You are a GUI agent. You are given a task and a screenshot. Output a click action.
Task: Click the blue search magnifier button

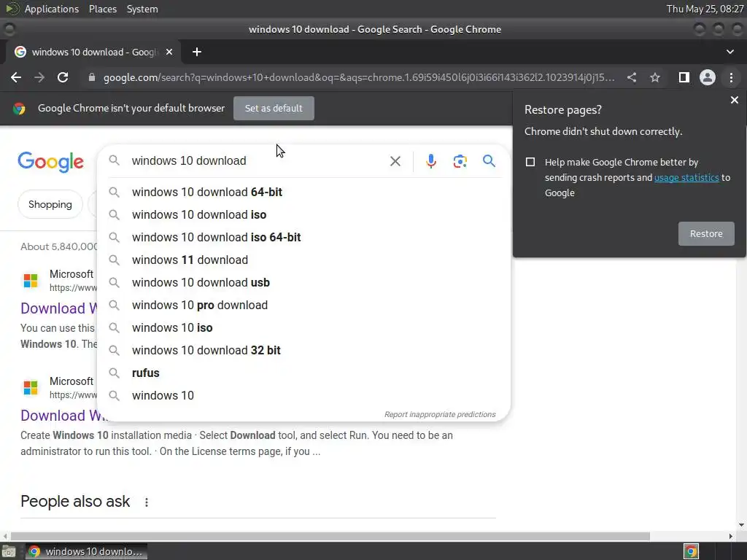pyautogui.click(x=489, y=161)
